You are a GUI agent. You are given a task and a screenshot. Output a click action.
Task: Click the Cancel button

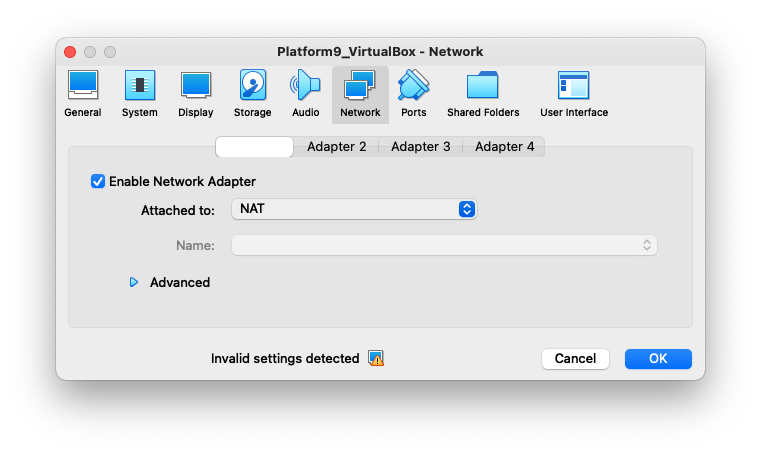(575, 358)
